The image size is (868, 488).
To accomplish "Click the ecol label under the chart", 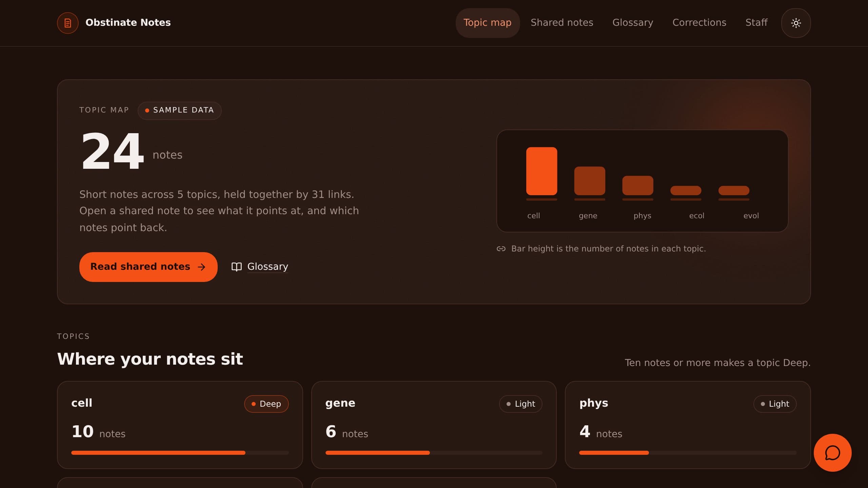I will [696, 216].
